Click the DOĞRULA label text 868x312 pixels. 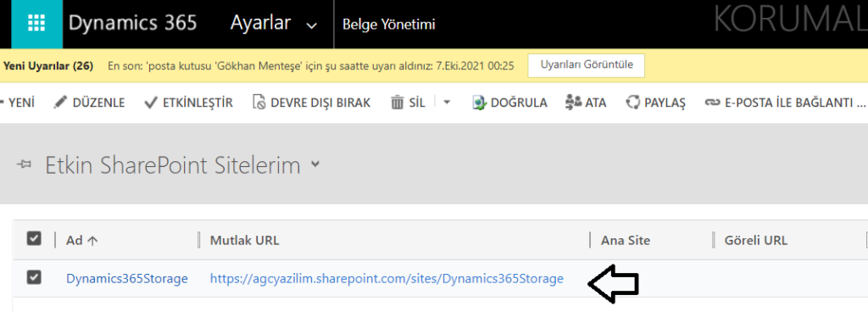tap(520, 103)
